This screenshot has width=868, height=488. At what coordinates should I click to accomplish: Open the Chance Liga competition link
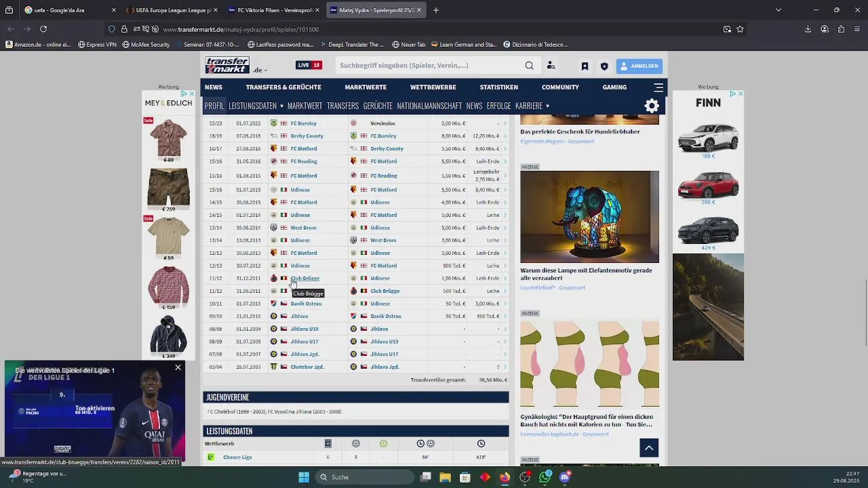tap(237, 457)
